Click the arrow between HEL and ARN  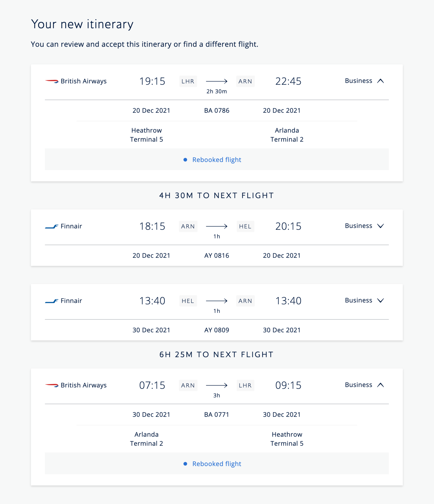pyautogui.click(x=216, y=301)
